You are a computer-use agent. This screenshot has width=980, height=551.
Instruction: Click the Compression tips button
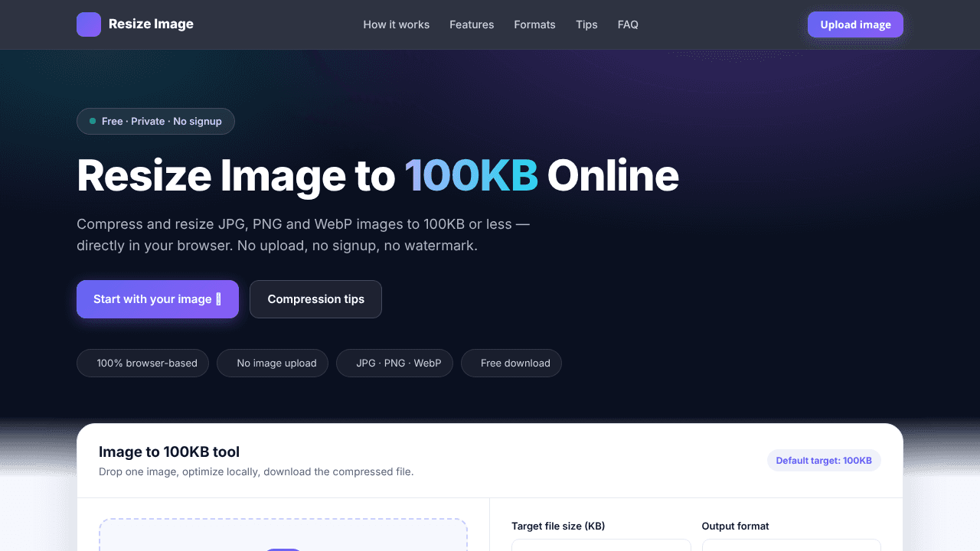315,299
